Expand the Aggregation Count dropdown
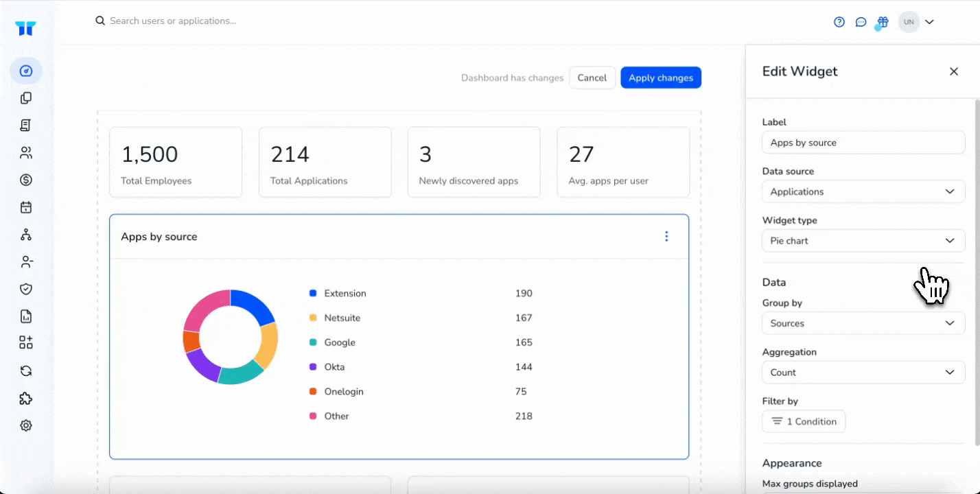Viewport: 980px width, 494px height. [863, 373]
